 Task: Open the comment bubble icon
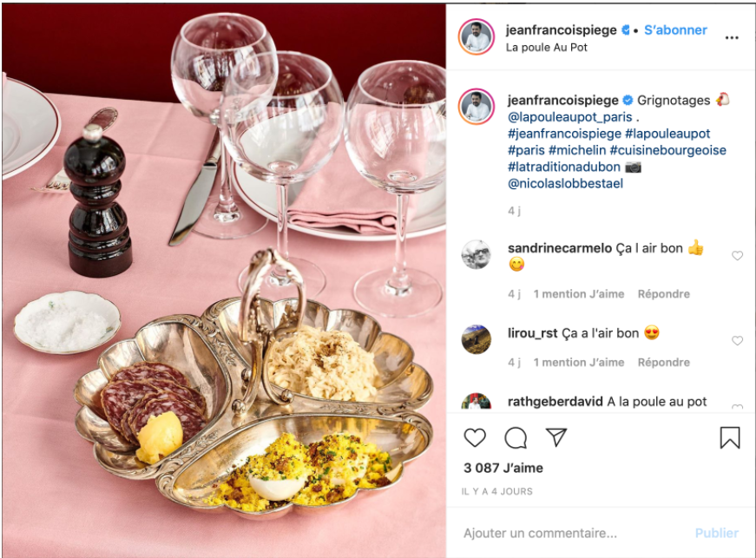tap(516, 437)
